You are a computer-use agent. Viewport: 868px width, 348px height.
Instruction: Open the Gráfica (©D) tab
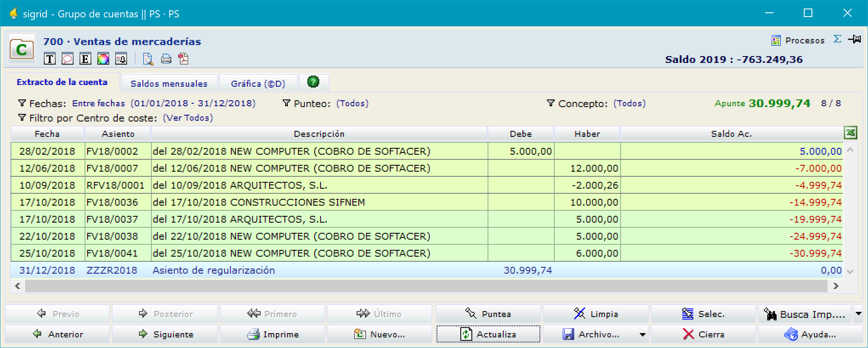pos(258,83)
